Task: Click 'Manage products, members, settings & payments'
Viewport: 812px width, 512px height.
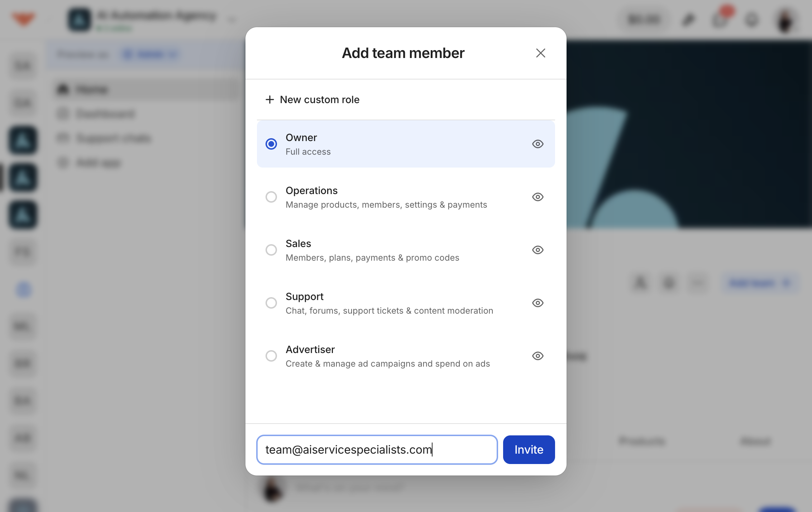Action: (386, 205)
